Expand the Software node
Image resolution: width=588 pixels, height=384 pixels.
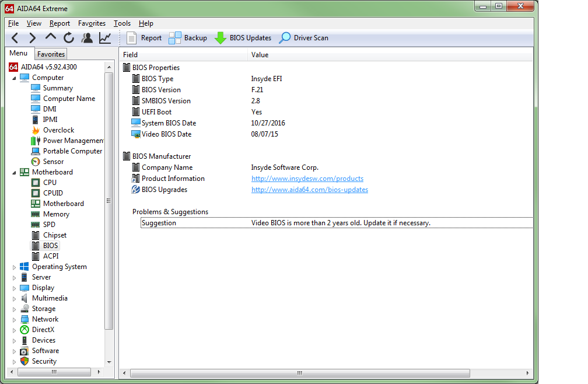click(x=14, y=351)
